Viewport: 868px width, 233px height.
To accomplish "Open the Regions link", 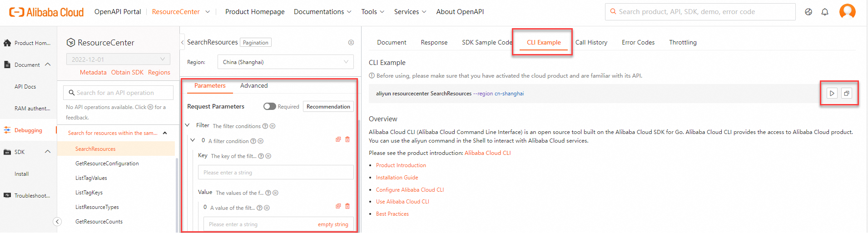I will 159,72.
